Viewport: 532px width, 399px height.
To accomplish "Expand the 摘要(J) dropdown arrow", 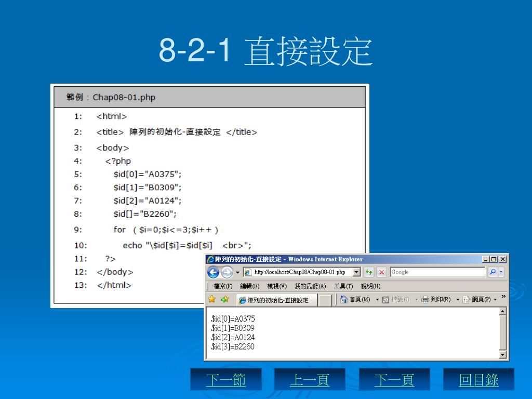I will click(x=417, y=300).
